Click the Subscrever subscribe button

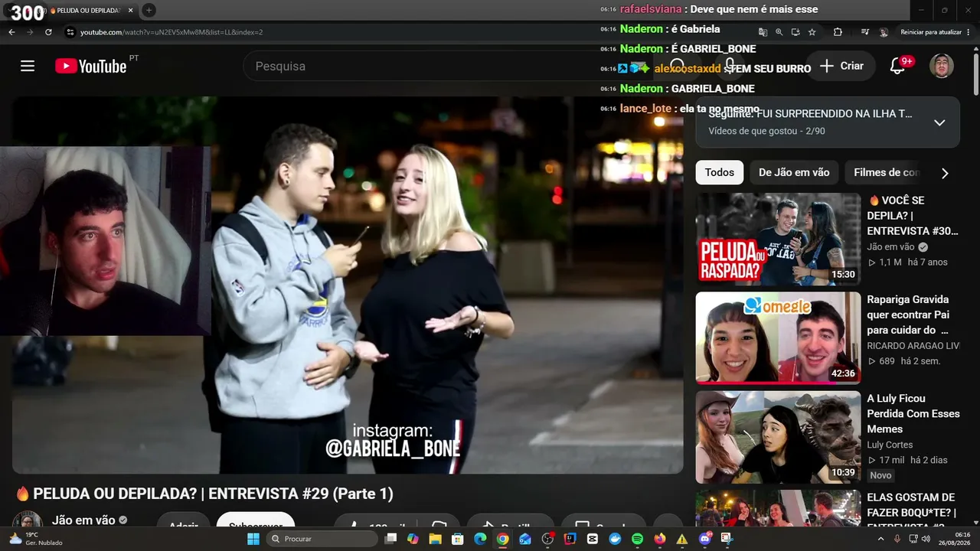[x=256, y=520]
